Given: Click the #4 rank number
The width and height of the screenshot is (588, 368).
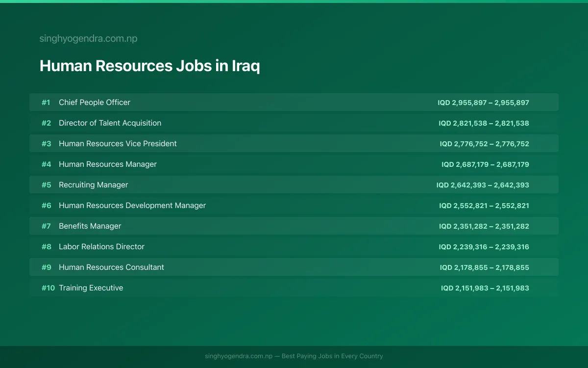Looking at the screenshot, I should tap(46, 164).
